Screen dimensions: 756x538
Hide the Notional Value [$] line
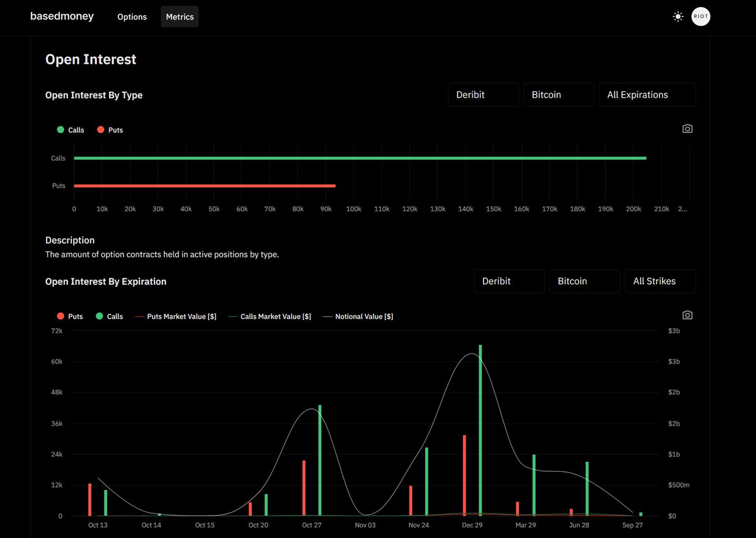click(x=358, y=316)
